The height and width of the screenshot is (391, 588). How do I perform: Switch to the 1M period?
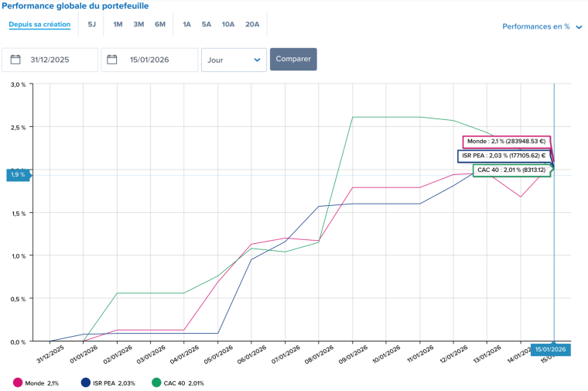(x=118, y=24)
